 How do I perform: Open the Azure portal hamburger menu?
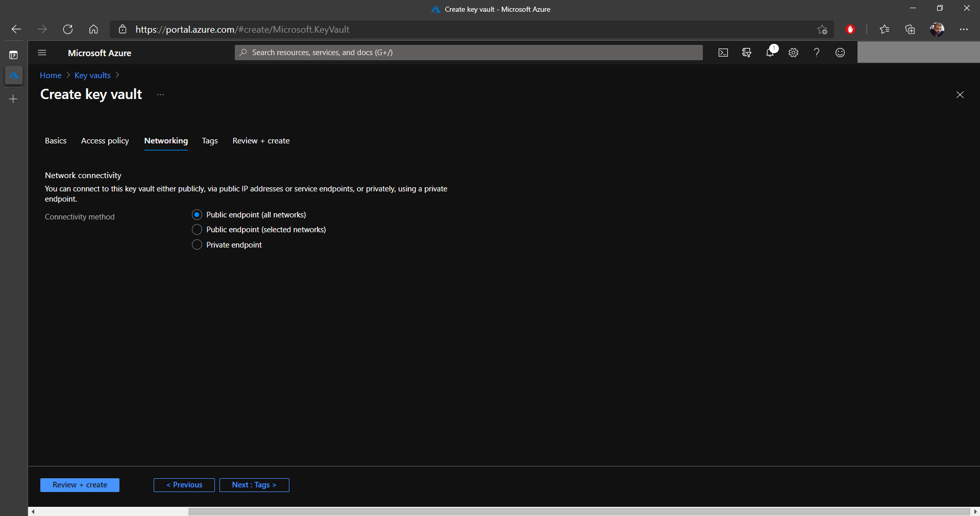click(x=42, y=53)
